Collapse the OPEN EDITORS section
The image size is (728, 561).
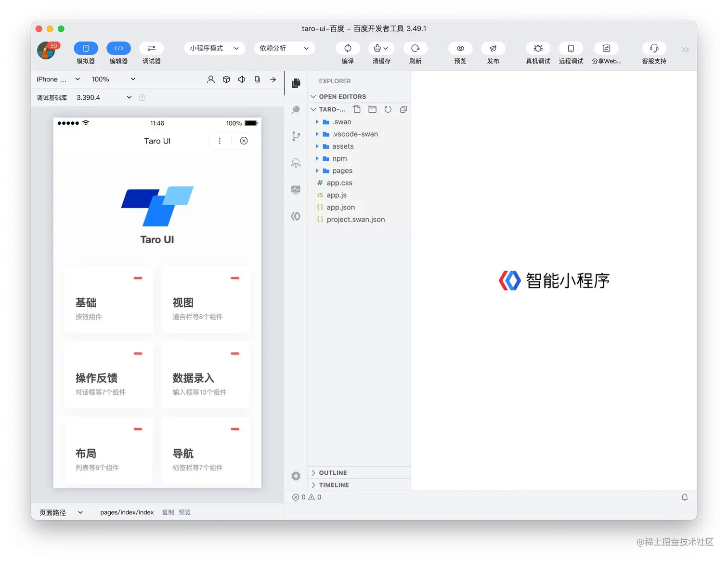(359, 96)
